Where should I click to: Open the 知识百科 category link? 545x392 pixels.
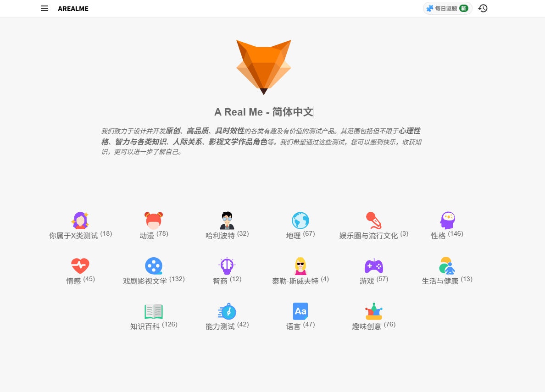(145, 326)
